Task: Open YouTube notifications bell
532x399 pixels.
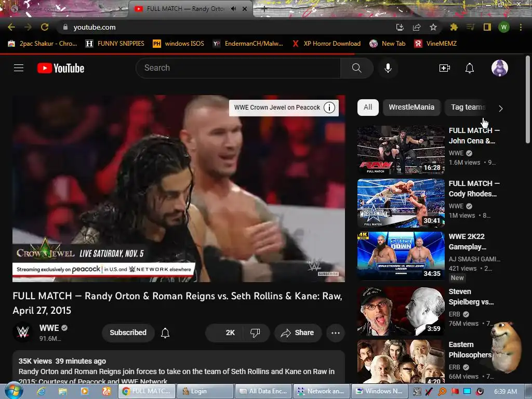Action: click(470, 68)
